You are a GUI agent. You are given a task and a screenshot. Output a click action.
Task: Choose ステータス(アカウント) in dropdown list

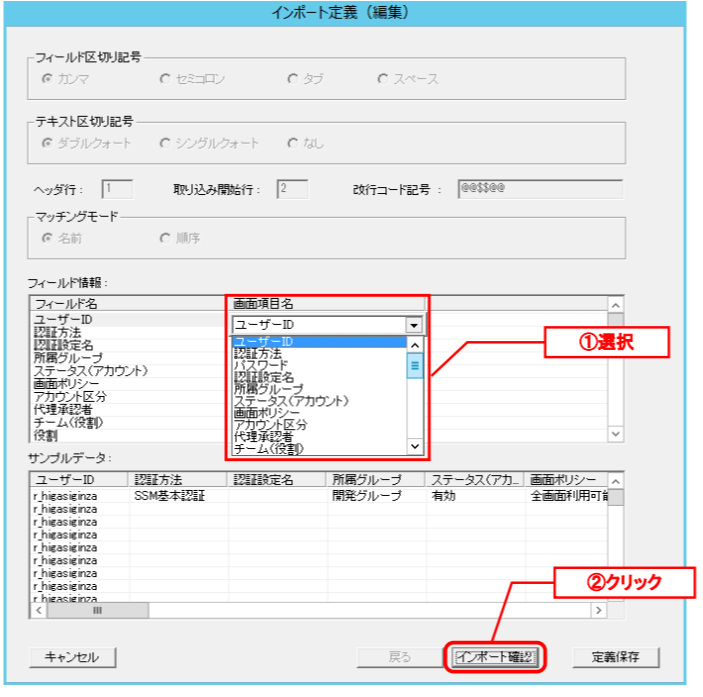(x=319, y=401)
